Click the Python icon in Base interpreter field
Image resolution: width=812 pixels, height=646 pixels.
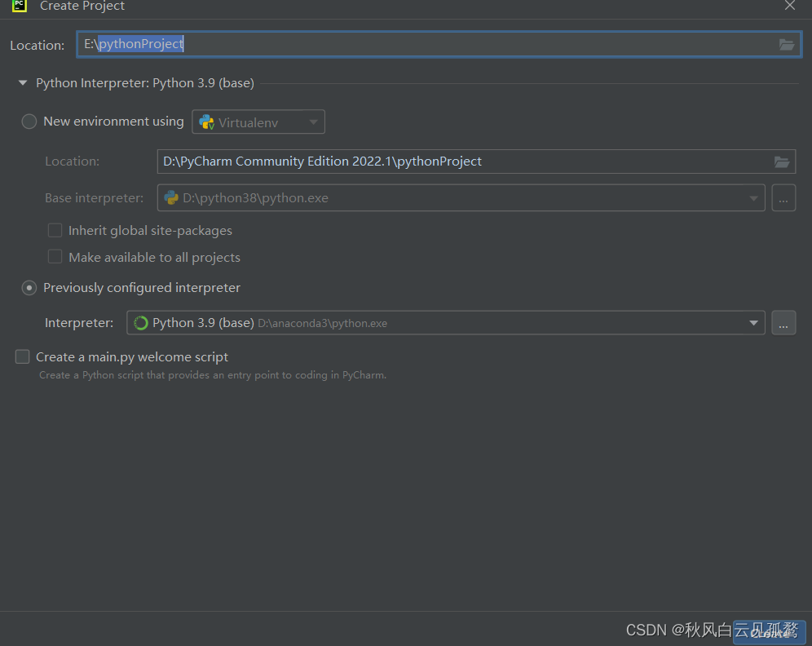coord(171,197)
